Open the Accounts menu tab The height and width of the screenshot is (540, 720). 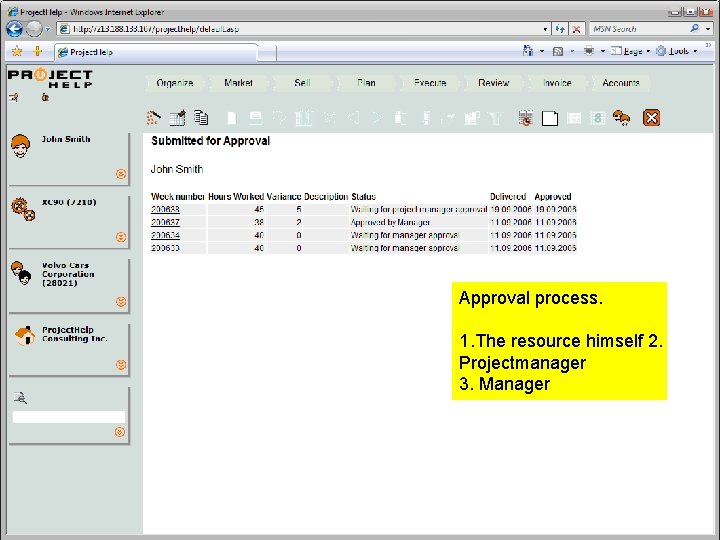621,83
